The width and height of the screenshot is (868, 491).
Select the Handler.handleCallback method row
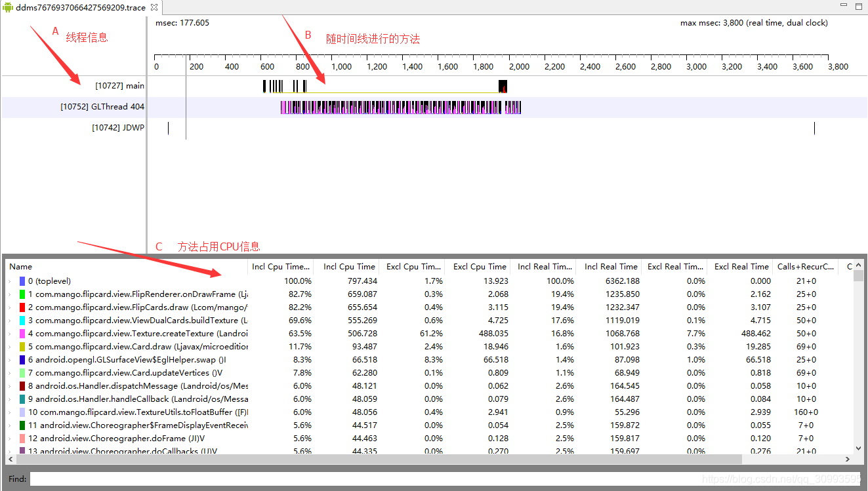pyautogui.click(x=430, y=399)
